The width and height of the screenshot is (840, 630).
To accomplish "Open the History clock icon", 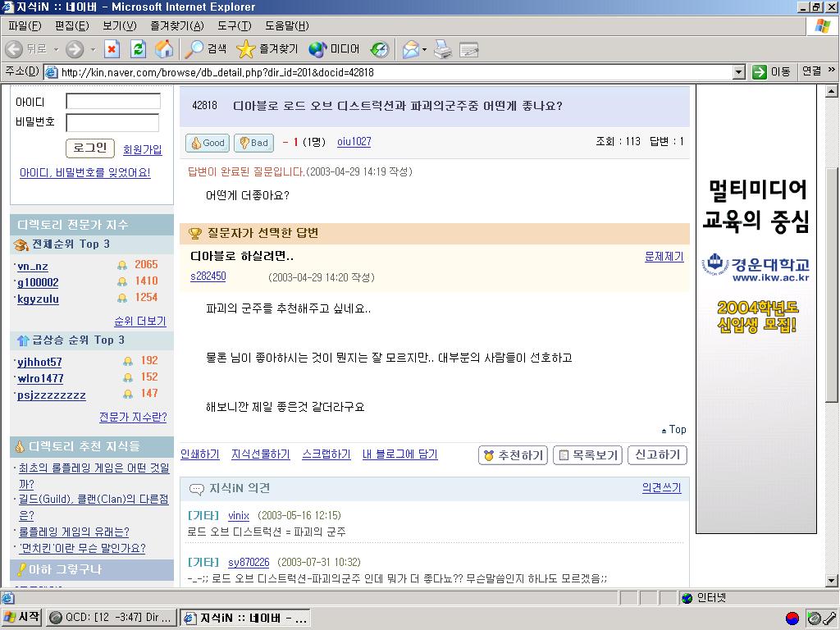I will [x=380, y=49].
